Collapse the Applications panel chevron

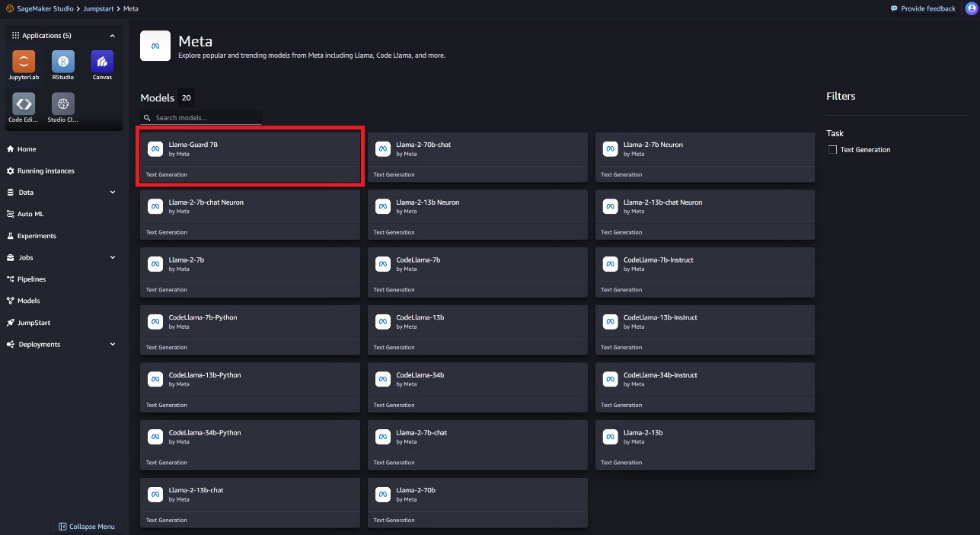click(113, 36)
